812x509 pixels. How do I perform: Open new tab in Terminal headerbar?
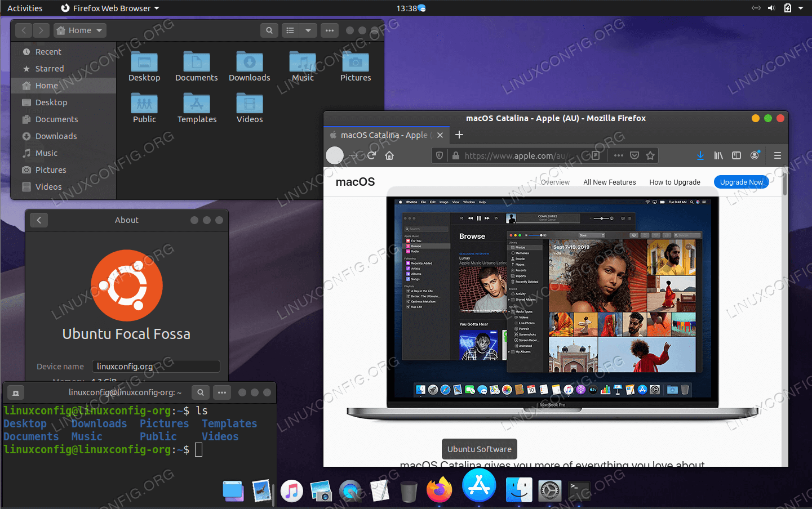(16, 392)
